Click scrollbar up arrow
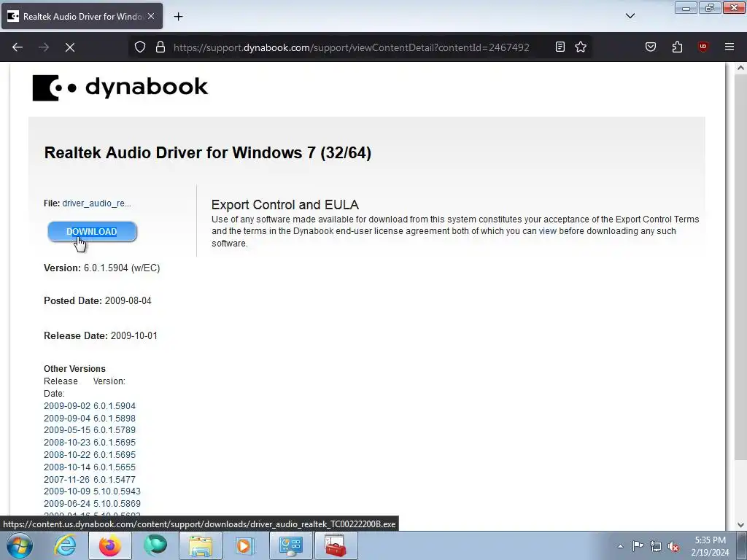The image size is (747, 560). tap(740, 68)
